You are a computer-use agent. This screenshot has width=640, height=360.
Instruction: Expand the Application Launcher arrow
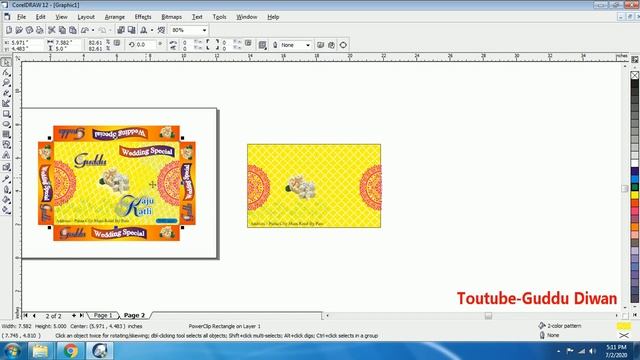[x=152, y=30]
